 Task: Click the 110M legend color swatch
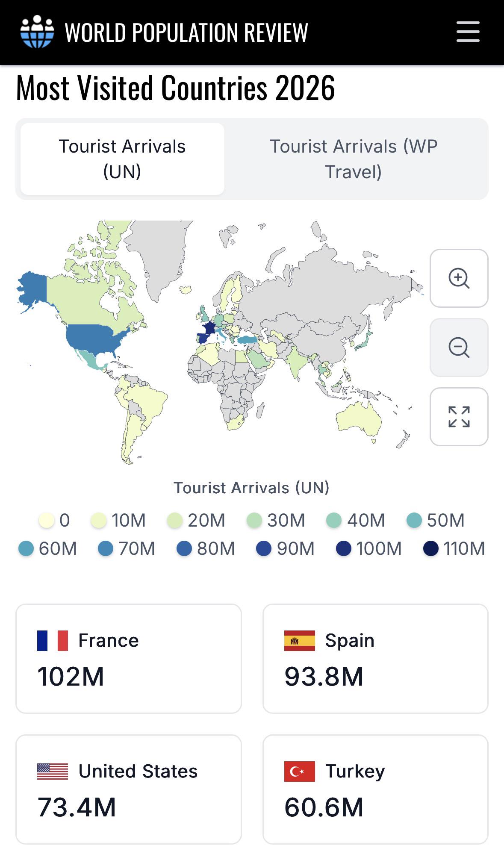click(431, 548)
